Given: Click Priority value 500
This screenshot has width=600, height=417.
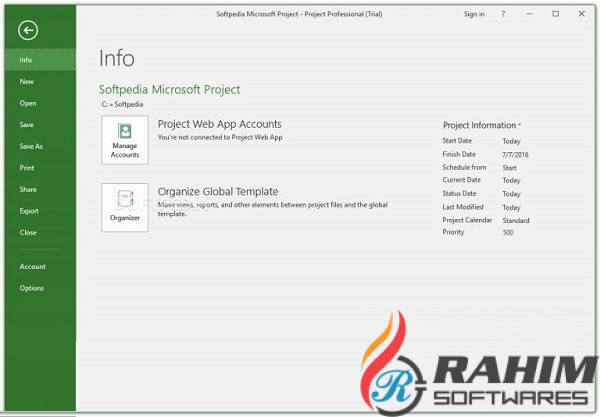Looking at the screenshot, I should pyautogui.click(x=508, y=232).
